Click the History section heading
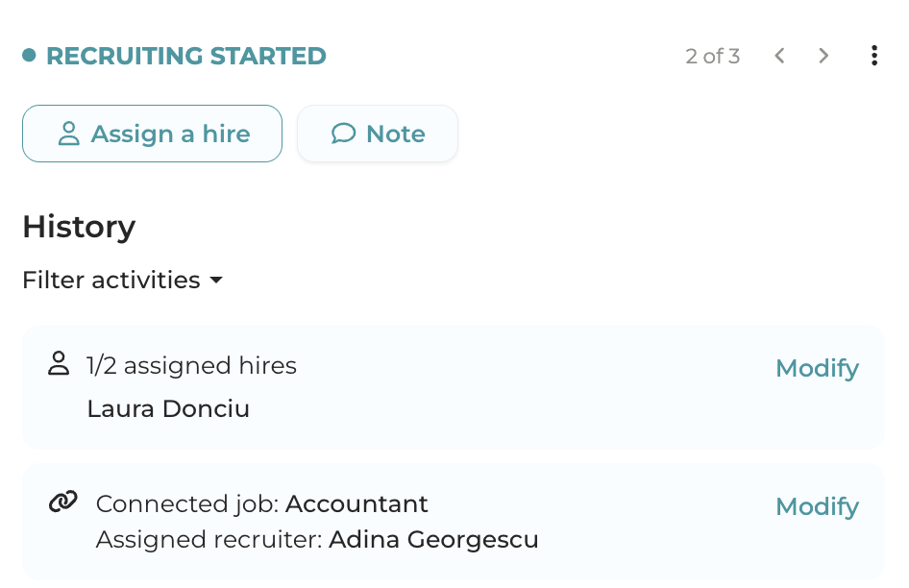909x588 pixels. pyautogui.click(x=79, y=227)
